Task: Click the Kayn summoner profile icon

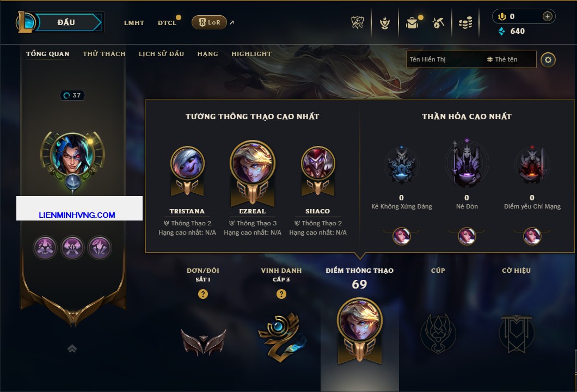Action: tap(72, 155)
